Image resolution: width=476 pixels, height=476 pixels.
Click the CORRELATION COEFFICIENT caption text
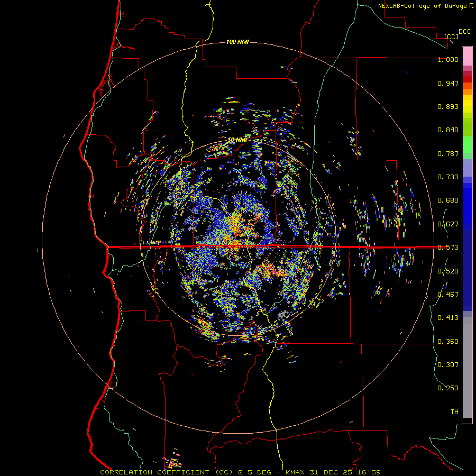point(154,472)
